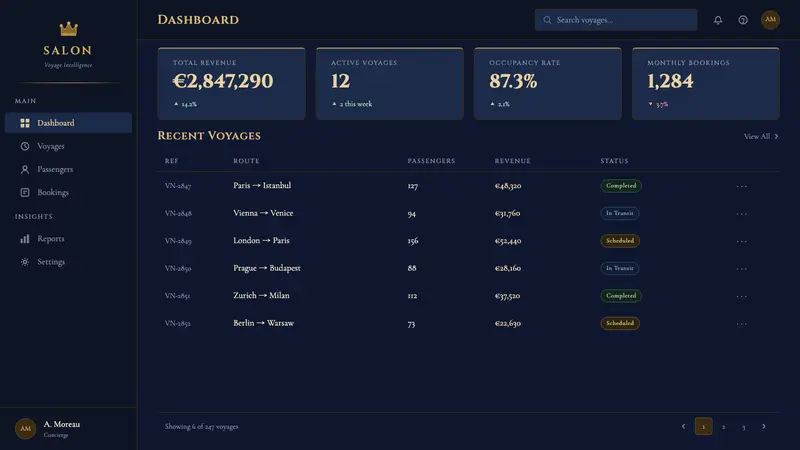Click reference VN-2848
Viewport: 800px width, 450px height.
pos(178,214)
